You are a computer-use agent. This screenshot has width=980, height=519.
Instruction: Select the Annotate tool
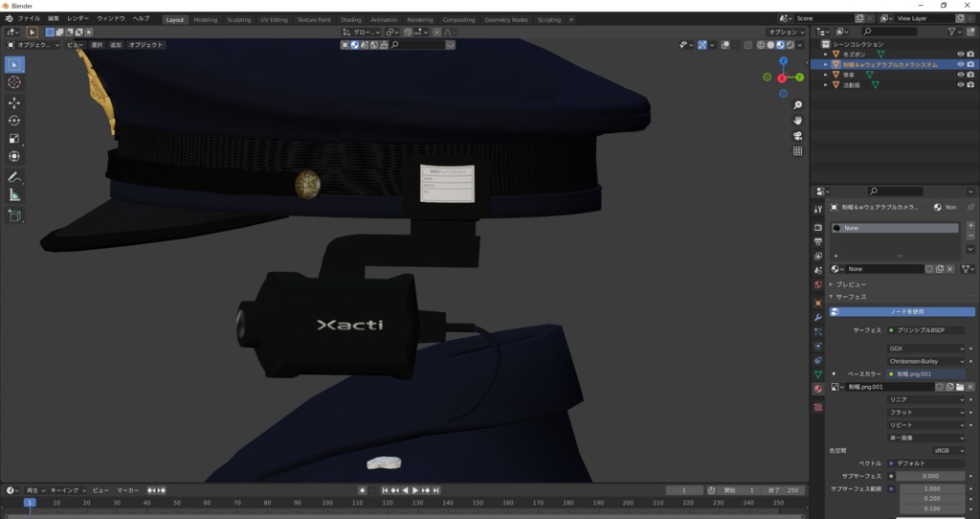pos(14,177)
